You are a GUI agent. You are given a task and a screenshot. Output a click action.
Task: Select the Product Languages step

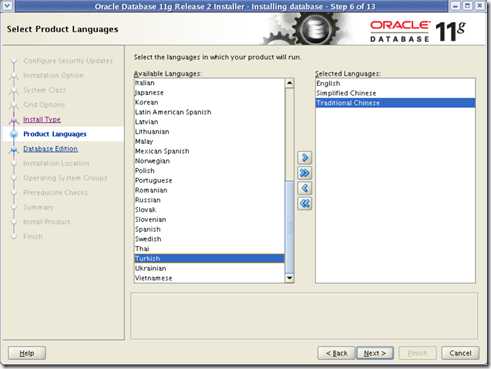coord(55,134)
